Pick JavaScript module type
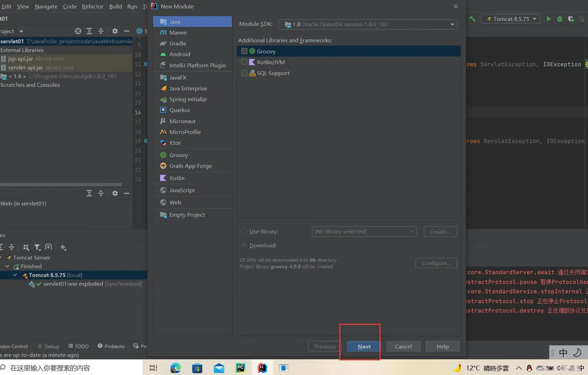 (x=192, y=190)
